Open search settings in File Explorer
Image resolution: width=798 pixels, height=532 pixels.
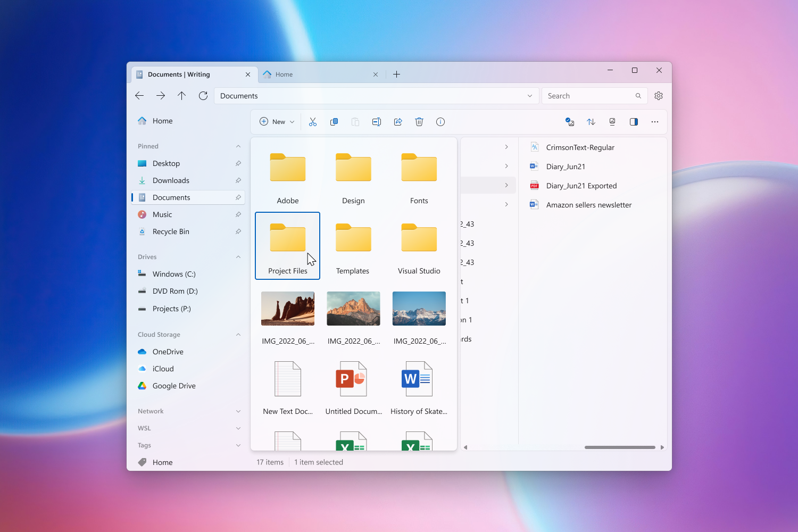(659, 95)
